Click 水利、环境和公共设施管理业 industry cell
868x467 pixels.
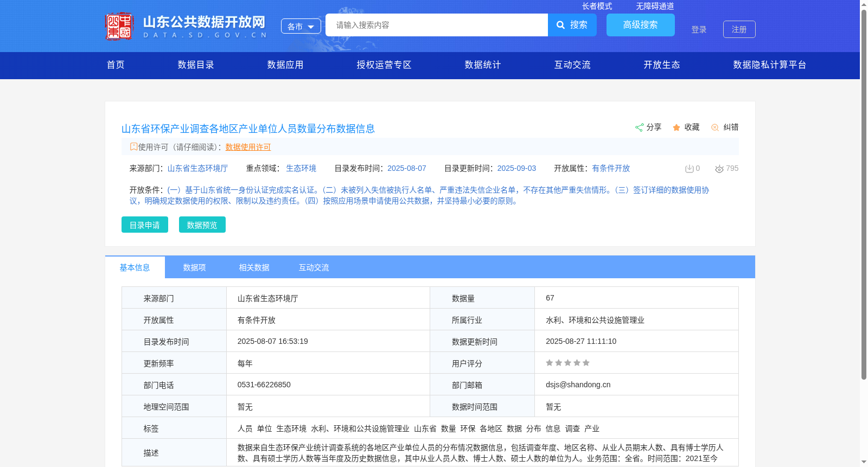[x=595, y=320]
